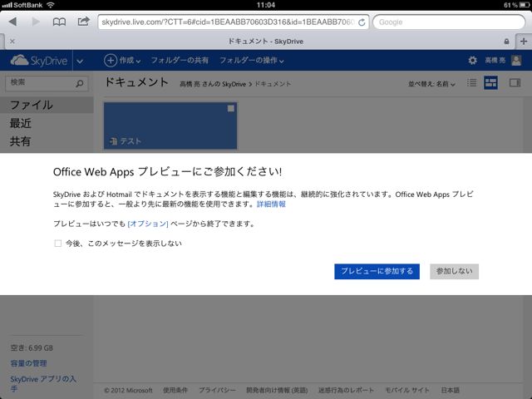532x399 pixels.
Task: Click フォルダーの共有 in the header
Action: tap(180, 61)
